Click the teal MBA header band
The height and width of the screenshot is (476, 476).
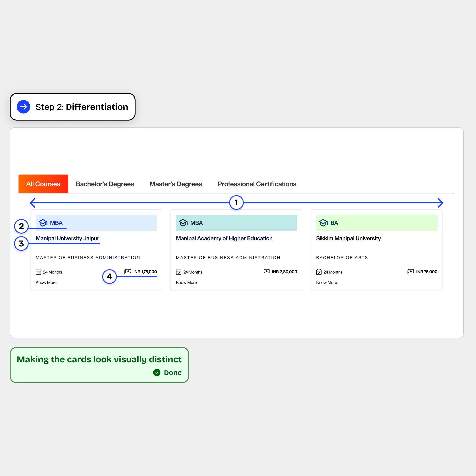[236, 223]
